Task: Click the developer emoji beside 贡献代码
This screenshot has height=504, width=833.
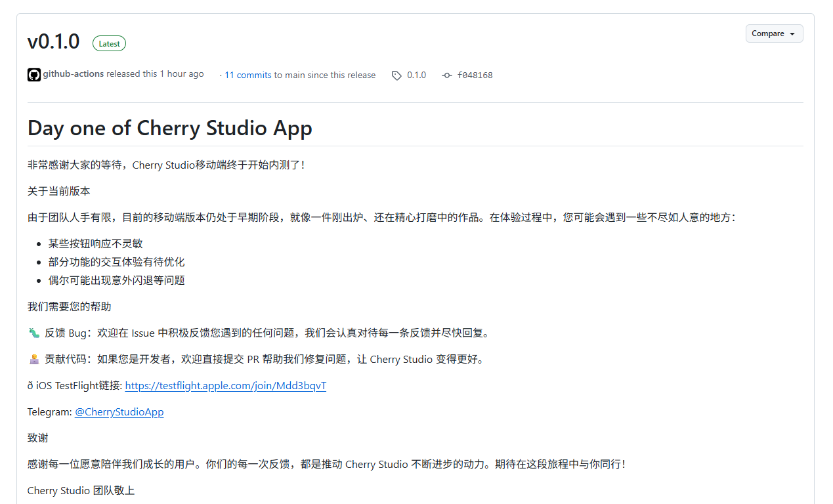Action: pos(33,359)
